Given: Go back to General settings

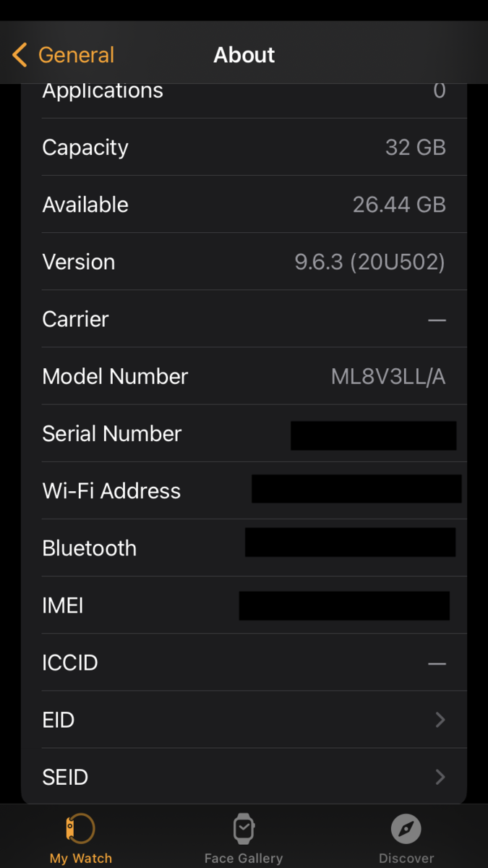Looking at the screenshot, I should [76, 55].
